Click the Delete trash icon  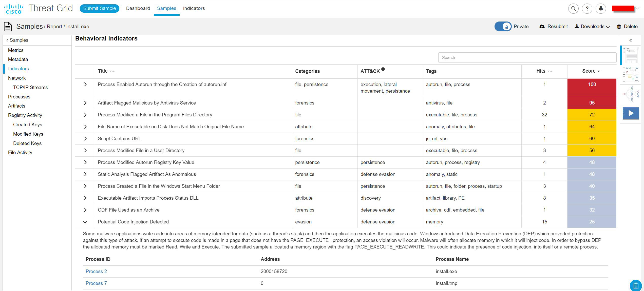pyautogui.click(x=619, y=27)
